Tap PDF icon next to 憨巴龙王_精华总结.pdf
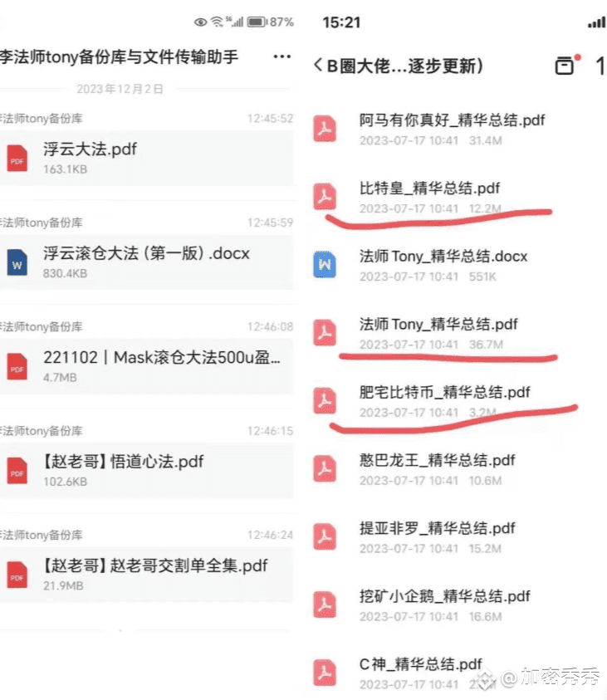 (x=325, y=469)
